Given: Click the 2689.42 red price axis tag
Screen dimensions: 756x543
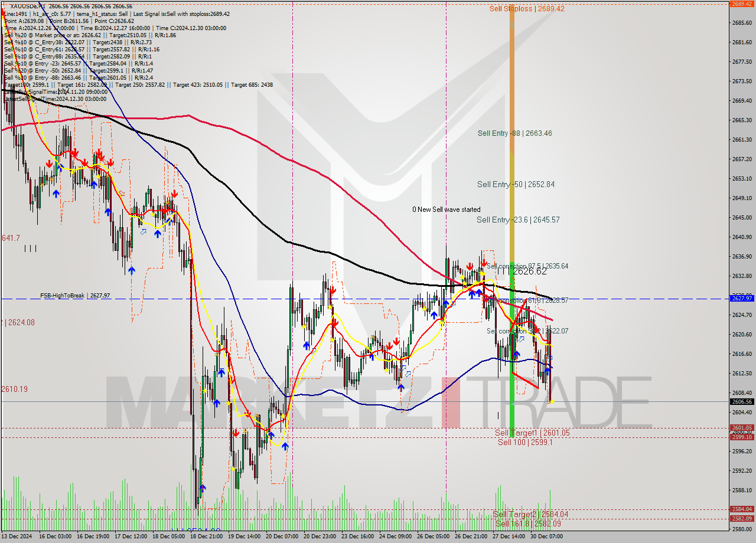Looking at the screenshot, I should 741,4.
